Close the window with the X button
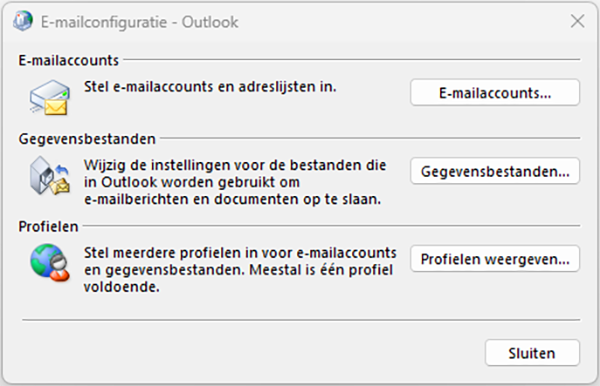Image resolution: width=600 pixels, height=386 pixels. coord(577,21)
